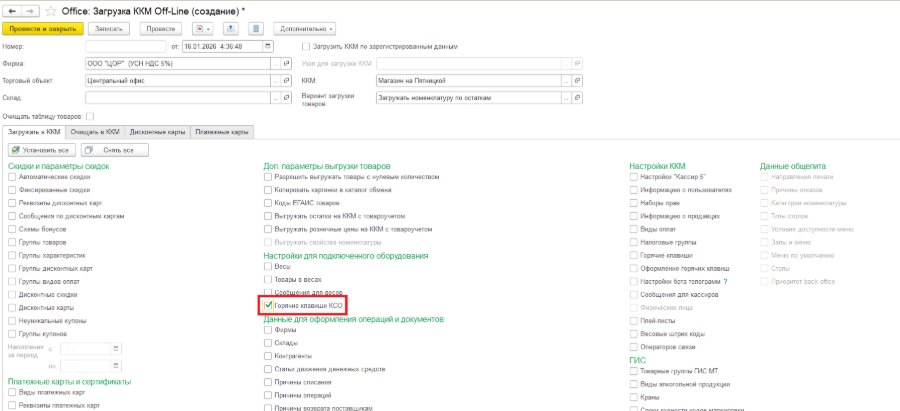
Task: Check Контрагенты checkbox
Action: [x=268, y=356]
